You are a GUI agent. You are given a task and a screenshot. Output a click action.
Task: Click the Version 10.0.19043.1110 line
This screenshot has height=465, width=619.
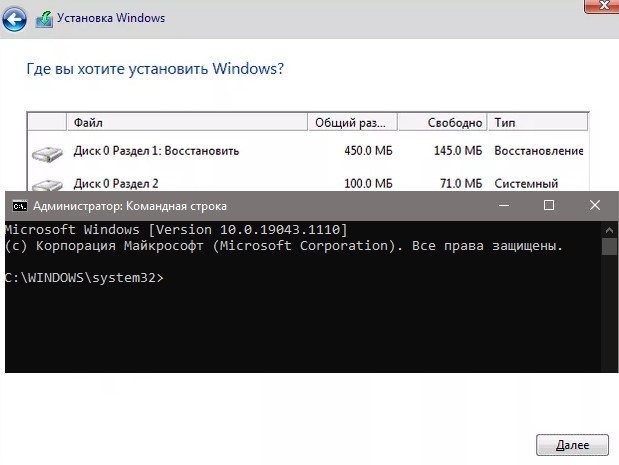tap(176, 229)
